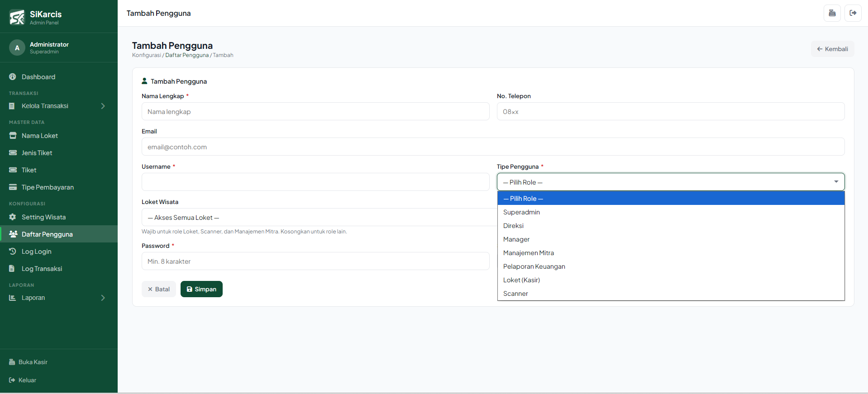Image resolution: width=868 pixels, height=394 pixels.
Task: Choose Pelaporan Keuangan from role list
Action: tap(671, 266)
